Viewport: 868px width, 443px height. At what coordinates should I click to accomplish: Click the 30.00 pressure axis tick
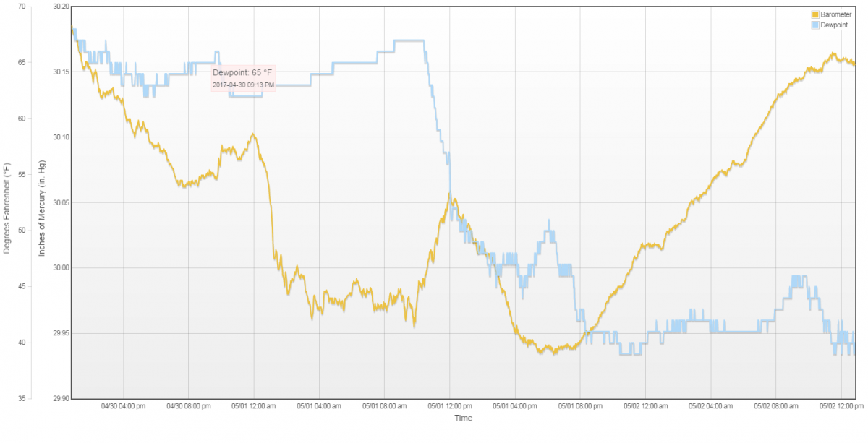click(61, 267)
